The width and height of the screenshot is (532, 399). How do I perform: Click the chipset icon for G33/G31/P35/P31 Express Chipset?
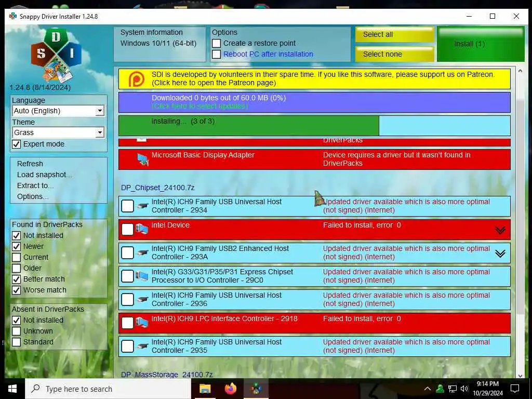142,276
